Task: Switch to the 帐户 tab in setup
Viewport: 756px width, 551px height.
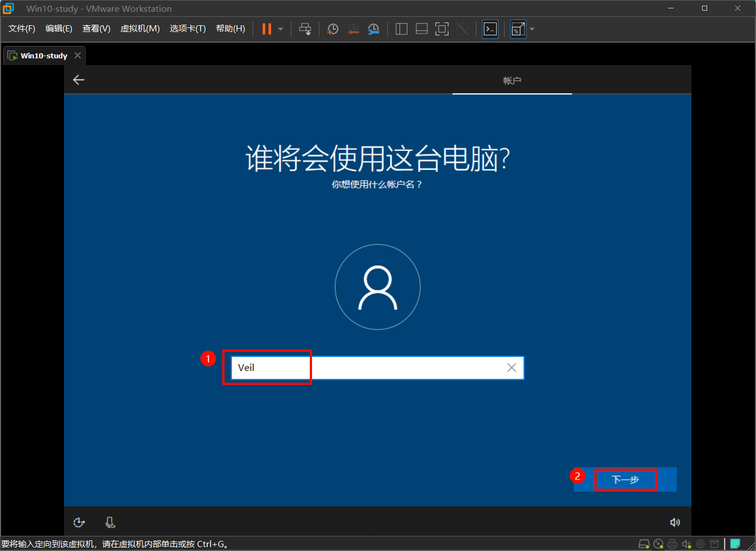Action: 512,81
